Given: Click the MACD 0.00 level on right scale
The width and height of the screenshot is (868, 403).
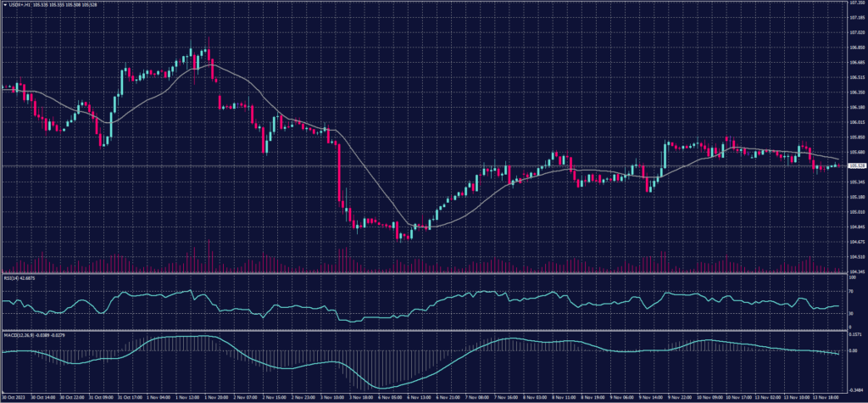Looking at the screenshot, I should pyautogui.click(x=853, y=350).
